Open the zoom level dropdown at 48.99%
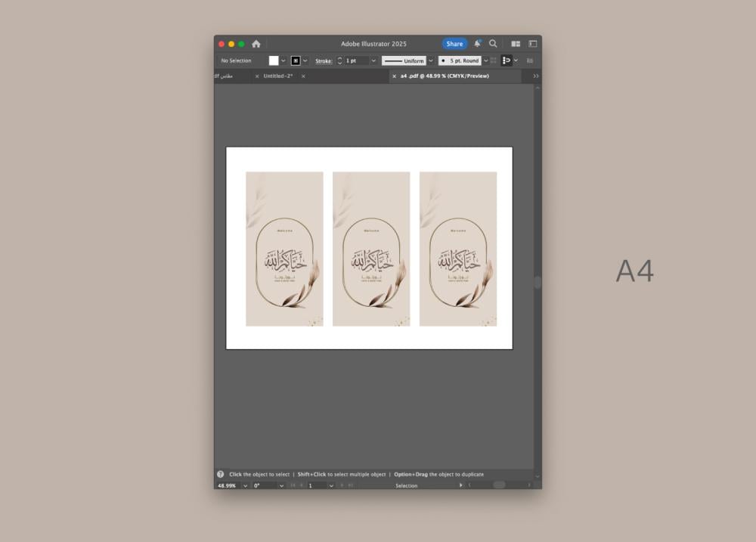 pyautogui.click(x=245, y=485)
